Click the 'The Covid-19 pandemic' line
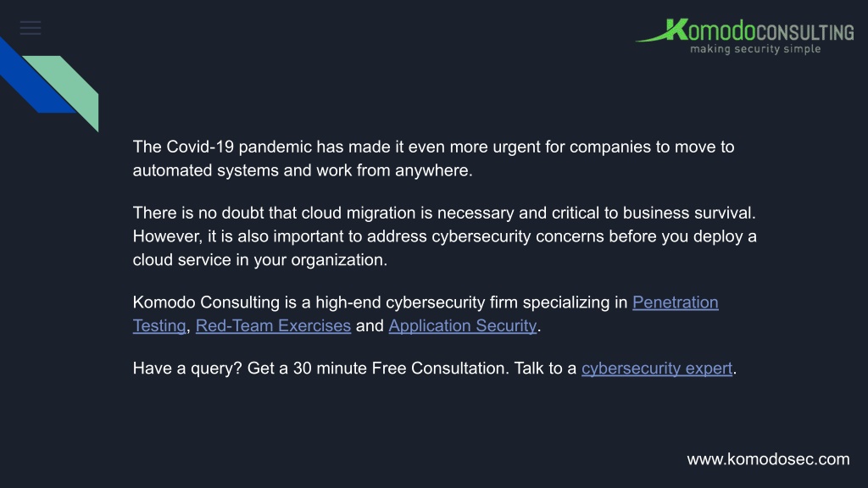 433,147
